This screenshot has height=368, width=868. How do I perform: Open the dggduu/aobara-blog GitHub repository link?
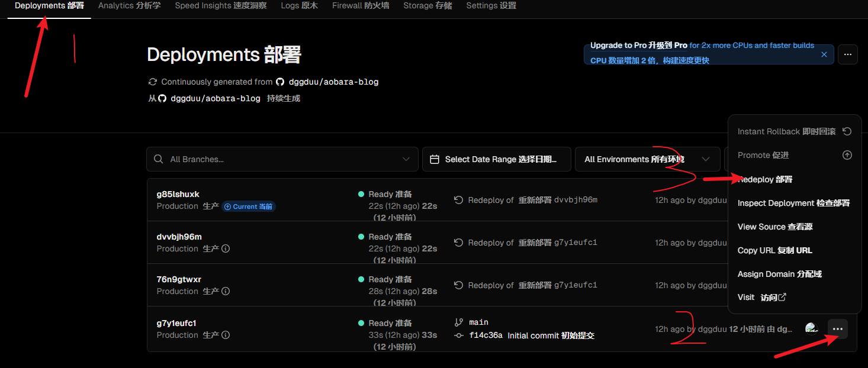pyautogui.click(x=333, y=82)
